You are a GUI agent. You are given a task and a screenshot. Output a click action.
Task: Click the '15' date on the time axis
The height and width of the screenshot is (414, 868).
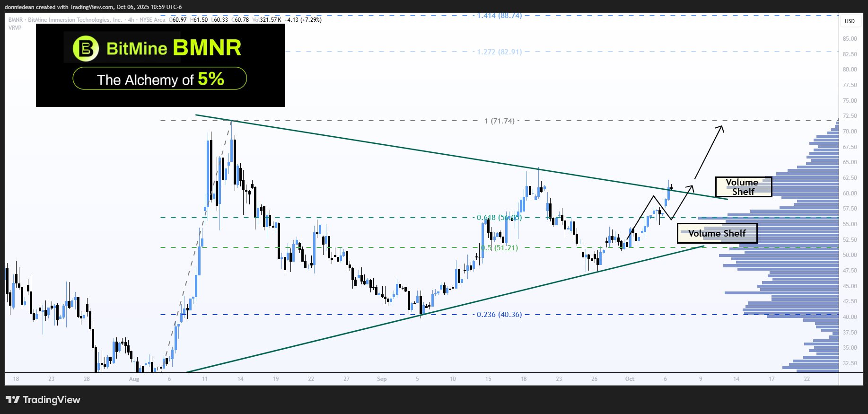tap(488, 379)
